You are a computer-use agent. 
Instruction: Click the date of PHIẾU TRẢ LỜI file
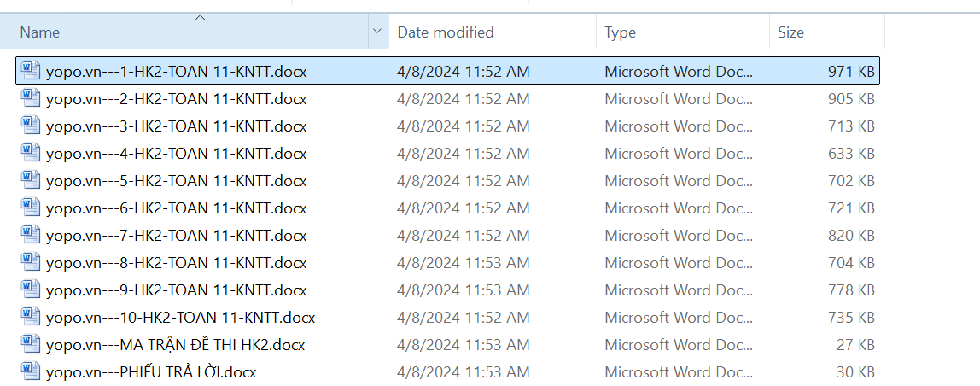pos(463,372)
